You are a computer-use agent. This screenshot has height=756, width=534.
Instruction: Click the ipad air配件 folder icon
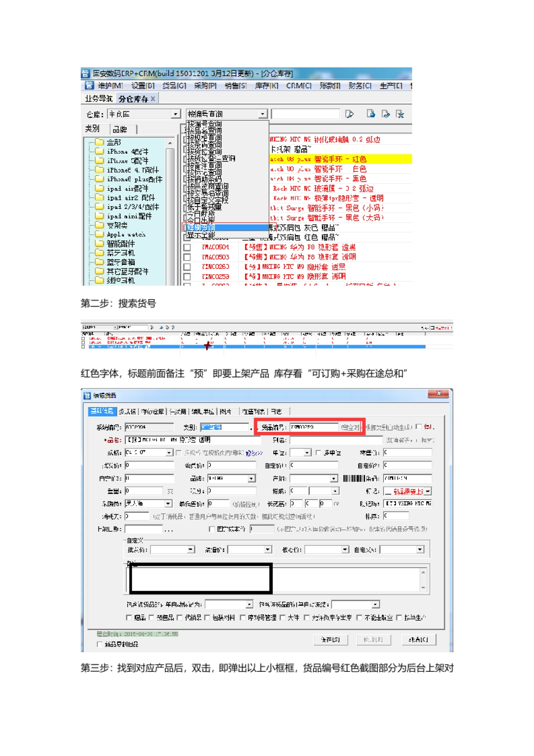pos(100,188)
